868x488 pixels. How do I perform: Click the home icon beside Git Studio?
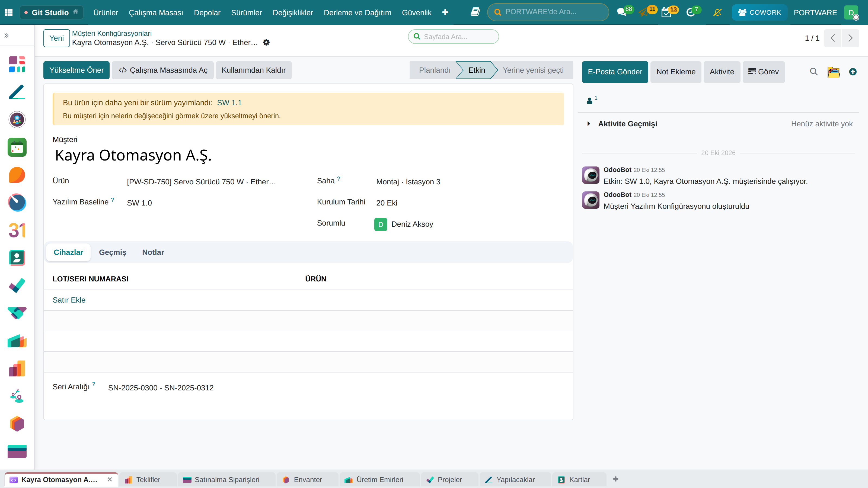pyautogui.click(x=76, y=12)
